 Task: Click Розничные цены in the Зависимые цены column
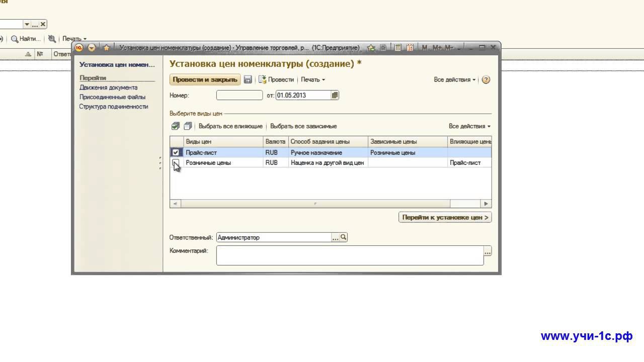pos(408,152)
